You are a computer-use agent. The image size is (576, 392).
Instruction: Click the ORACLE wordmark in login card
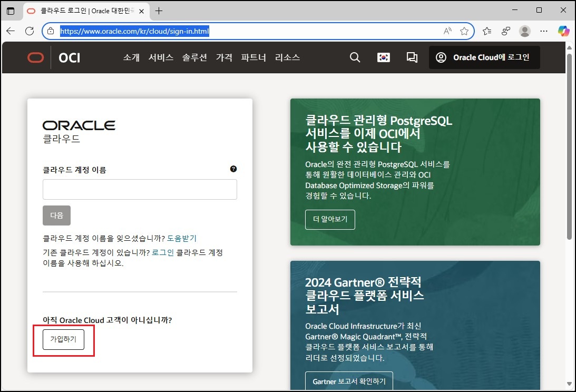pyautogui.click(x=79, y=125)
